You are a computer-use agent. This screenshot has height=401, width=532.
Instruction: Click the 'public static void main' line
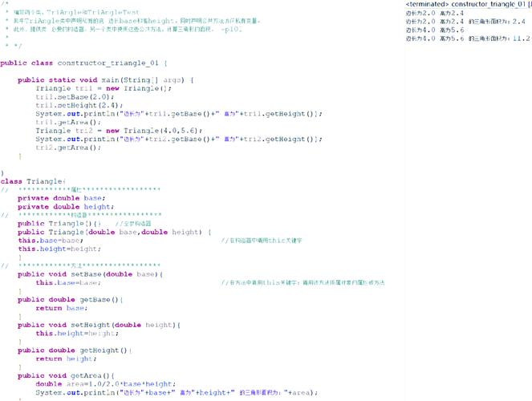click(106, 80)
